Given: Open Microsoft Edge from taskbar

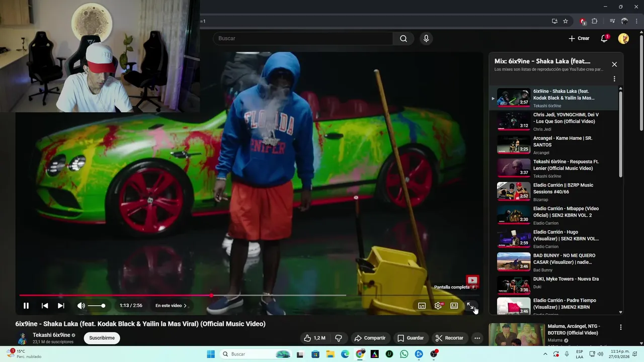Looking at the screenshot, I should tap(345, 354).
